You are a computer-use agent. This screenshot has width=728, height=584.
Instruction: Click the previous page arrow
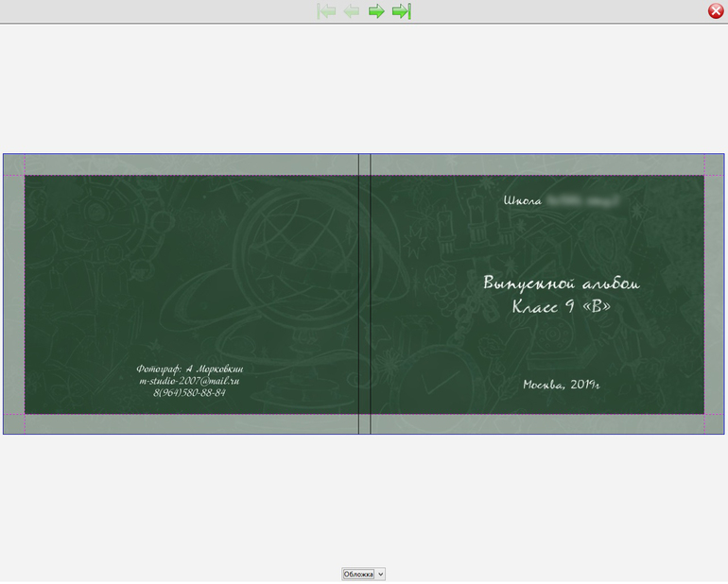pyautogui.click(x=352, y=11)
